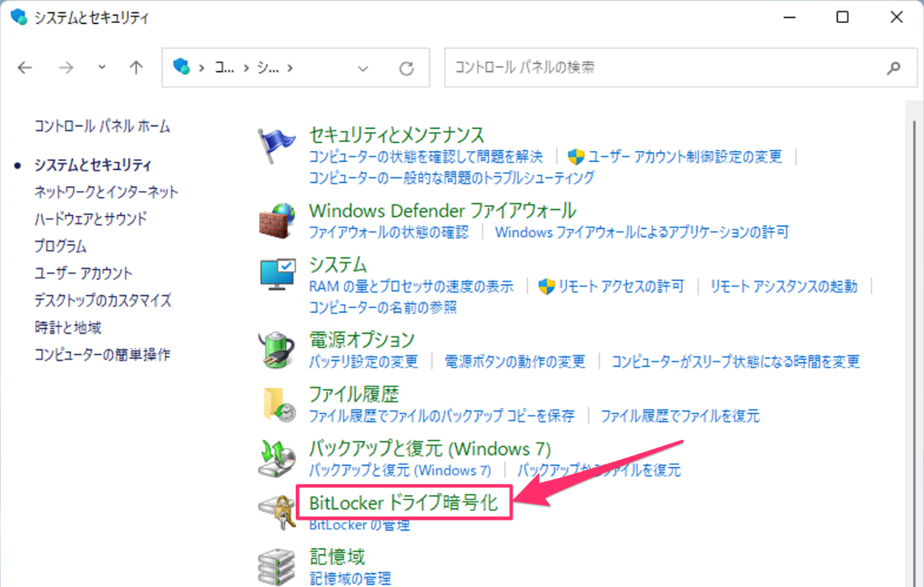
Task: Click the shield icon beside ユーザー アカウント制御設定の変更
Action: [x=576, y=157]
